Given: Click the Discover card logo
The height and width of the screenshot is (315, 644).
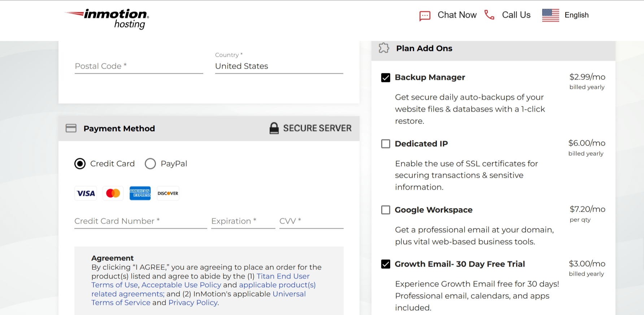Looking at the screenshot, I should [x=168, y=193].
